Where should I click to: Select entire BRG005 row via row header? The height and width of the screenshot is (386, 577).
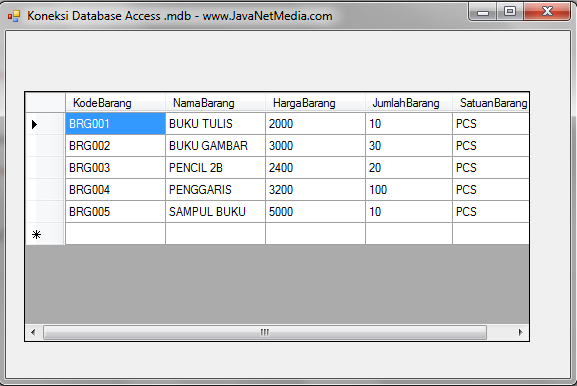pos(45,212)
